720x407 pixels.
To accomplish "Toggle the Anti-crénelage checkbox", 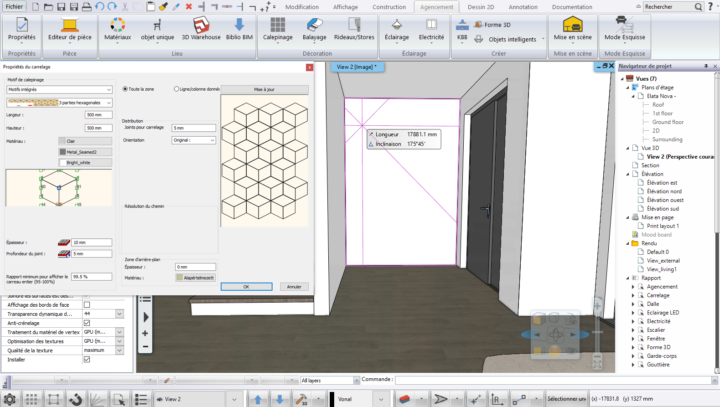I will point(87,323).
